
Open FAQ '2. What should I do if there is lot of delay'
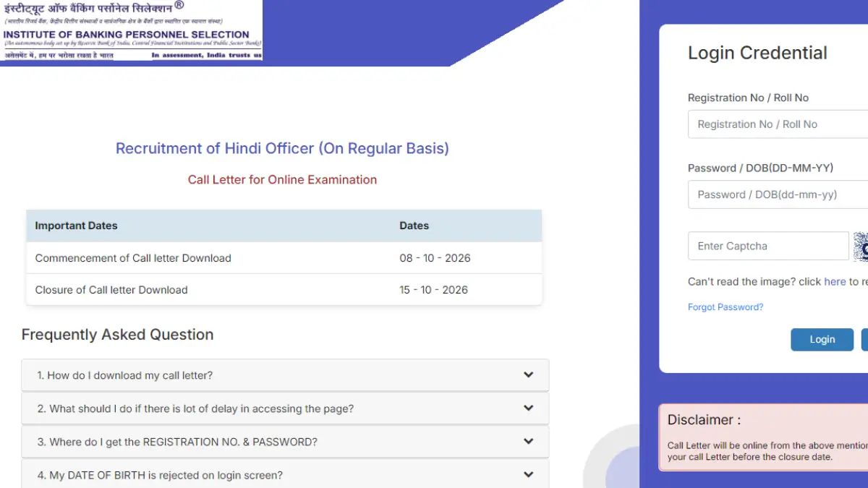[x=285, y=408]
